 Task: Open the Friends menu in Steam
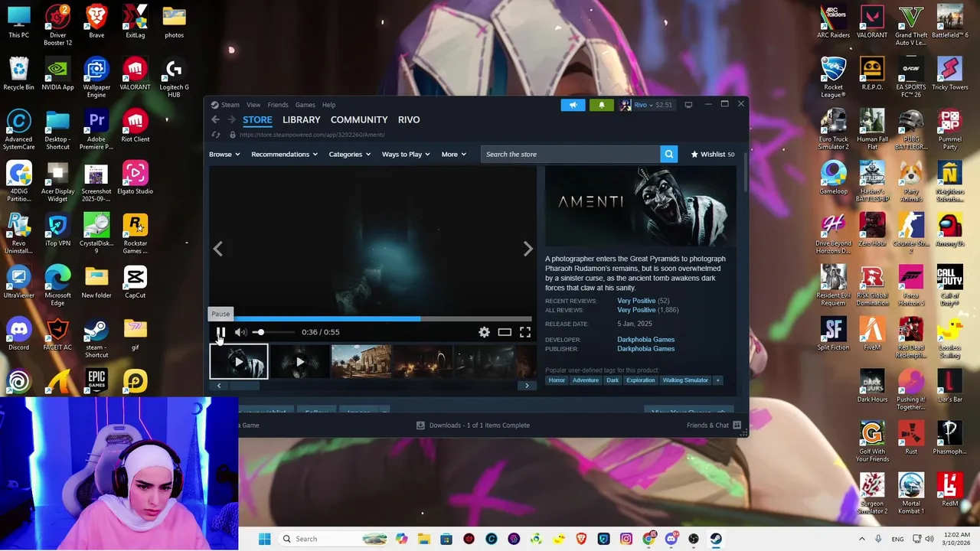pos(278,105)
